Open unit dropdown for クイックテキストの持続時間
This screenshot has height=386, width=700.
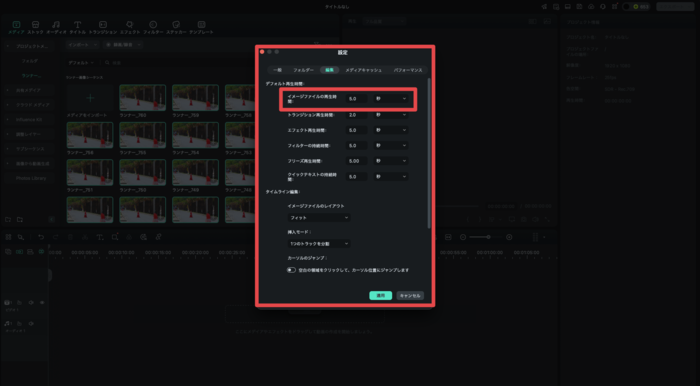(391, 177)
